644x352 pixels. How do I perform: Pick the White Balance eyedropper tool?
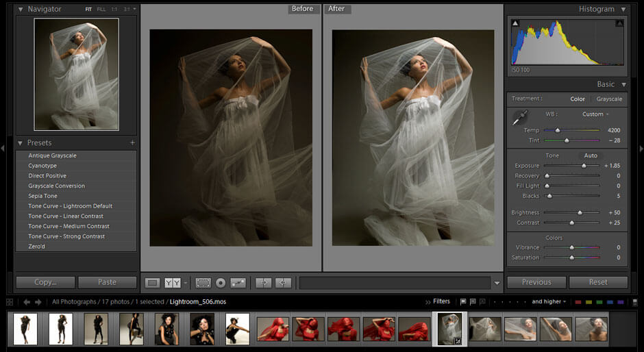520,118
